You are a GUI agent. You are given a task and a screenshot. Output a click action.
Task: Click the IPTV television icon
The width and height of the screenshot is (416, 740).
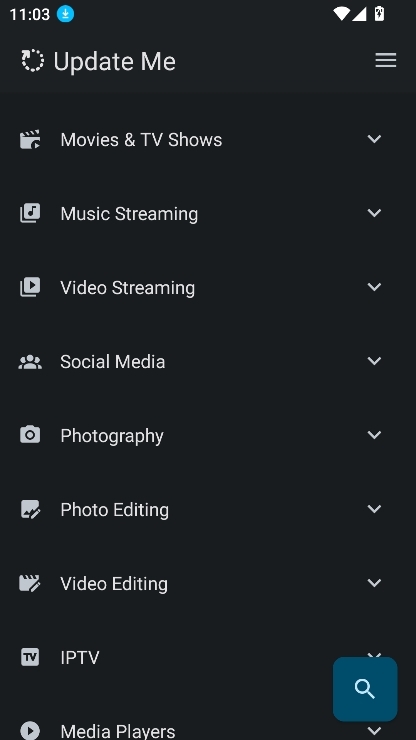pos(30,657)
